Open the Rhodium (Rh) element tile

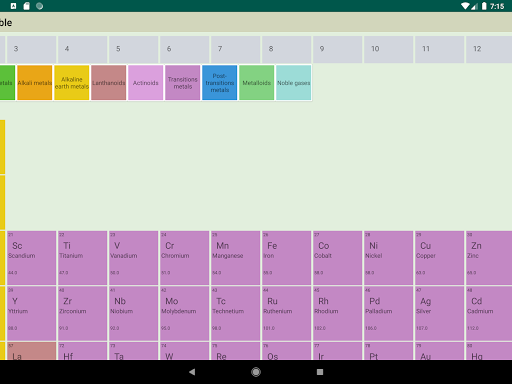point(338,313)
